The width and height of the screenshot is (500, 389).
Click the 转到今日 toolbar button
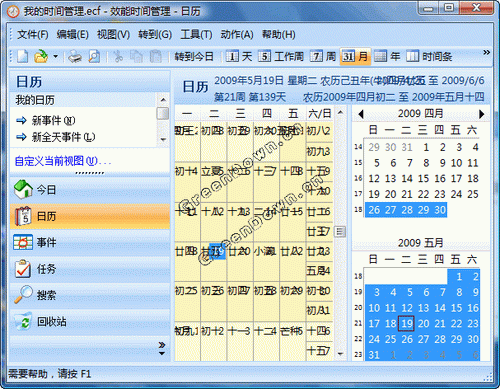[194, 56]
